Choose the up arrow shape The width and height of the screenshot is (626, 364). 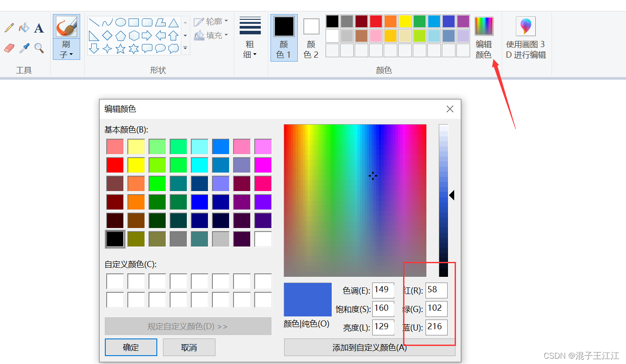tap(174, 36)
